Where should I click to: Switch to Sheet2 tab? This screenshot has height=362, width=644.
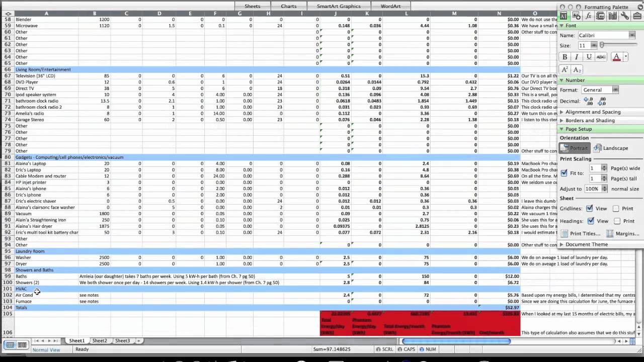(x=100, y=341)
